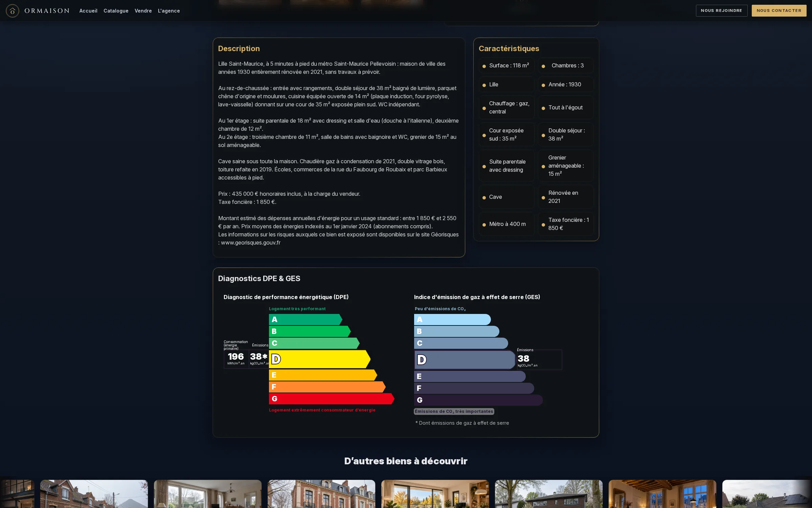The height and width of the screenshot is (508, 812).
Task: Click the "Diagnostics DPE & GES" heading
Action: point(259,278)
